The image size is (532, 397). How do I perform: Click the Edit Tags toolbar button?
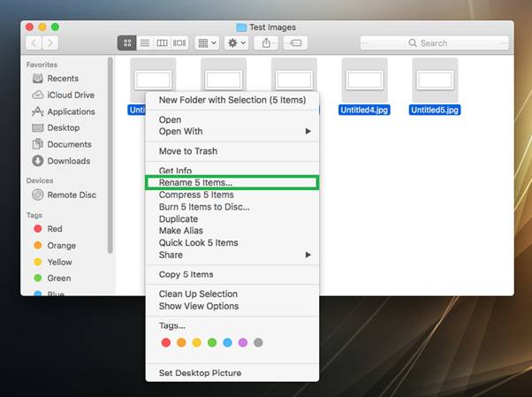click(x=295, y=42)
